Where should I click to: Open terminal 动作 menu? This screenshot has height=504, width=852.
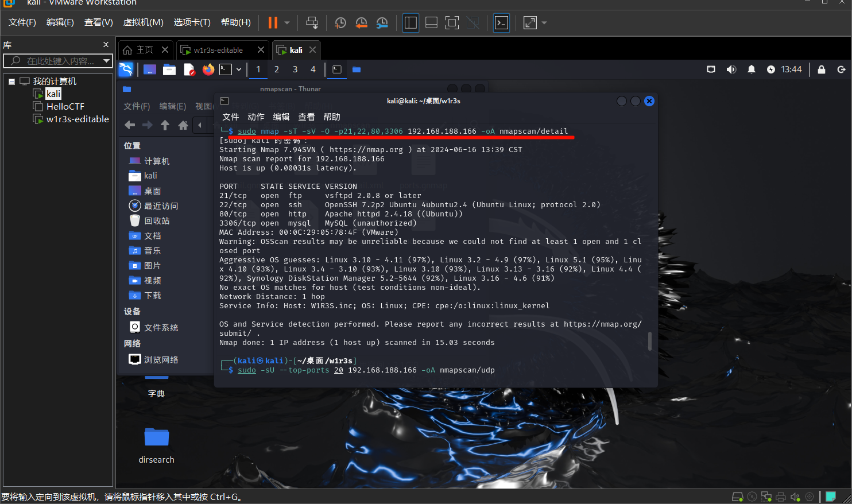(x=256, y=117)
